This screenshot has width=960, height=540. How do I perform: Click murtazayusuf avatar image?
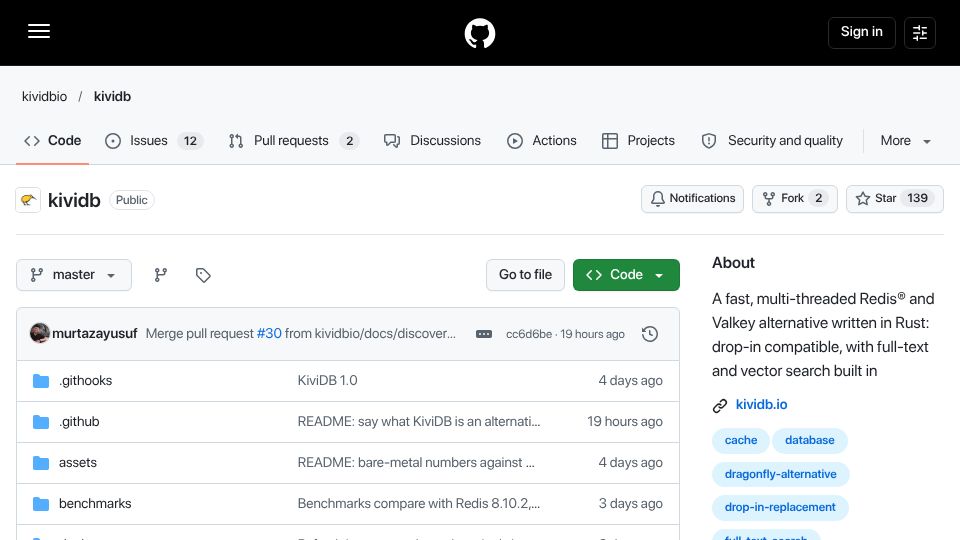[40, 333]
